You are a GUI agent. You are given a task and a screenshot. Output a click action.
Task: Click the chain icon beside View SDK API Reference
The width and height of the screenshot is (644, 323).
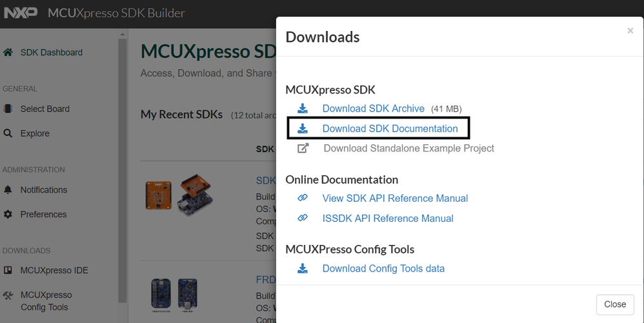tap(303, 198)
